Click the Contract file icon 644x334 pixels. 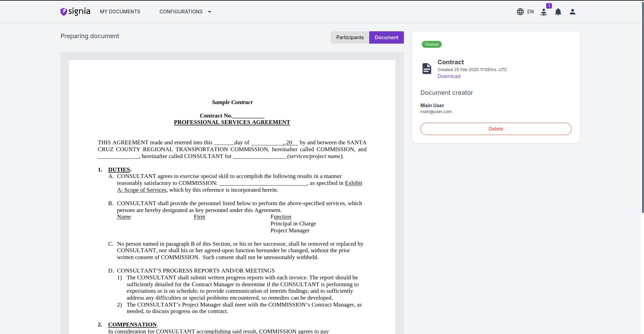pos(427,69)
